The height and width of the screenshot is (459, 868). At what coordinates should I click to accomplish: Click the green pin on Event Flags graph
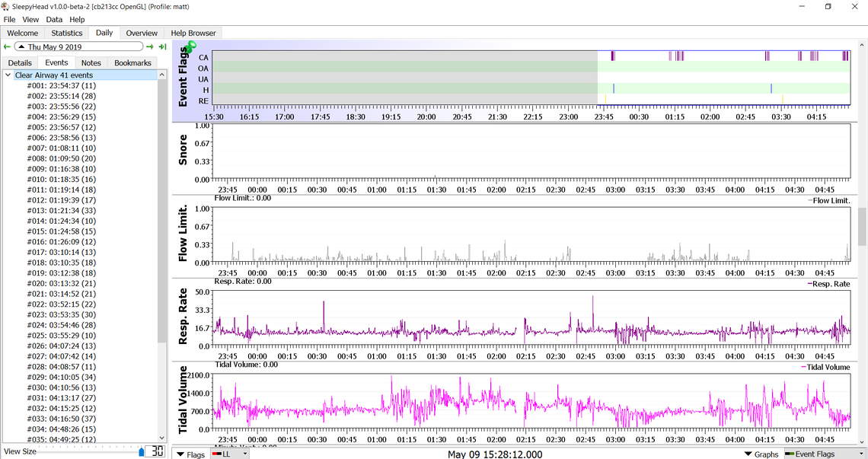192,45
